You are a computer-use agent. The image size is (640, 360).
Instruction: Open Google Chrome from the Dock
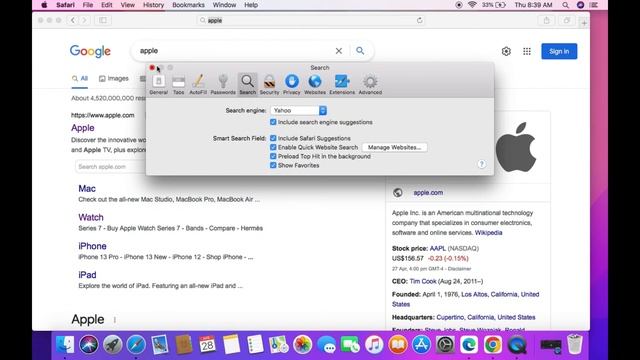493,345
